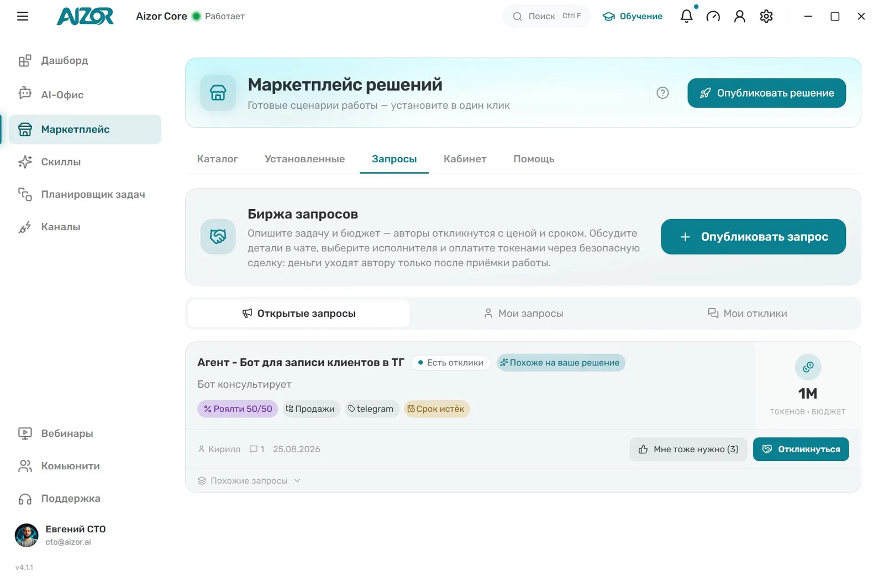Click the Aizor logo

pos(85,17)
